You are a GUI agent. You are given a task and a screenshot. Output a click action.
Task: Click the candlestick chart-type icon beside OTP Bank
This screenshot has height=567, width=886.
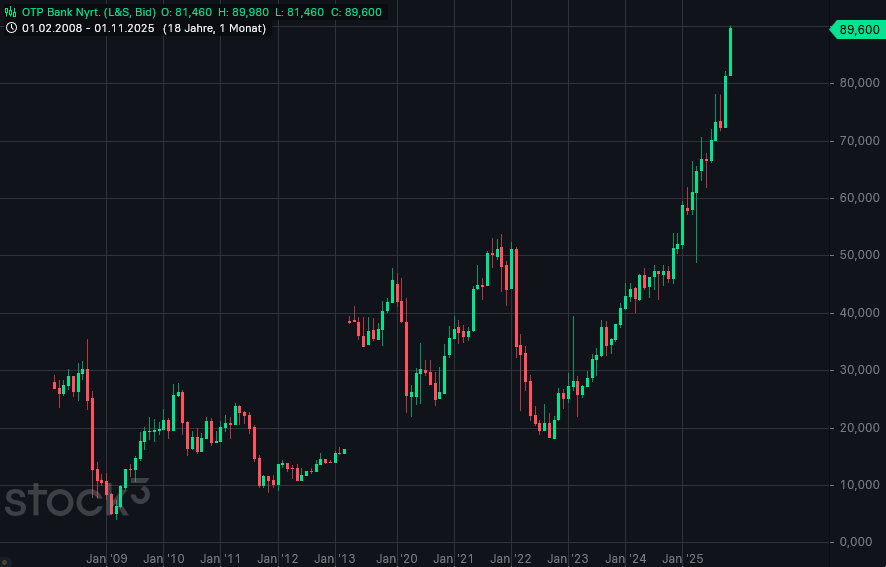11,12
